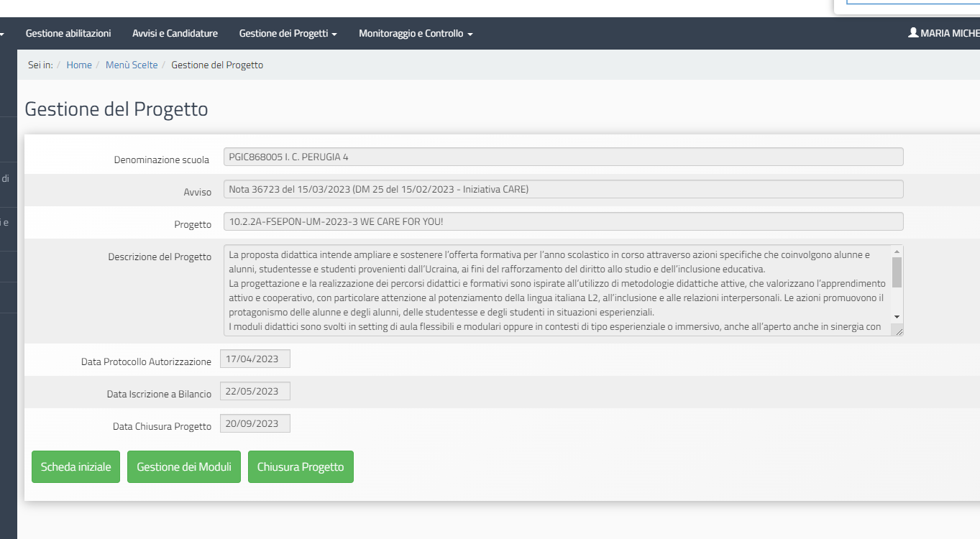The width and height of the screenshot is (980, 539).
Task: Expand the Gestione dei Progetti dropdown
Action: click(288, 33)
